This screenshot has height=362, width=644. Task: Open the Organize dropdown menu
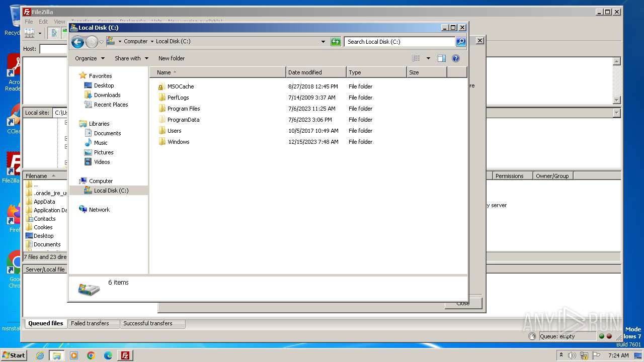90,58
